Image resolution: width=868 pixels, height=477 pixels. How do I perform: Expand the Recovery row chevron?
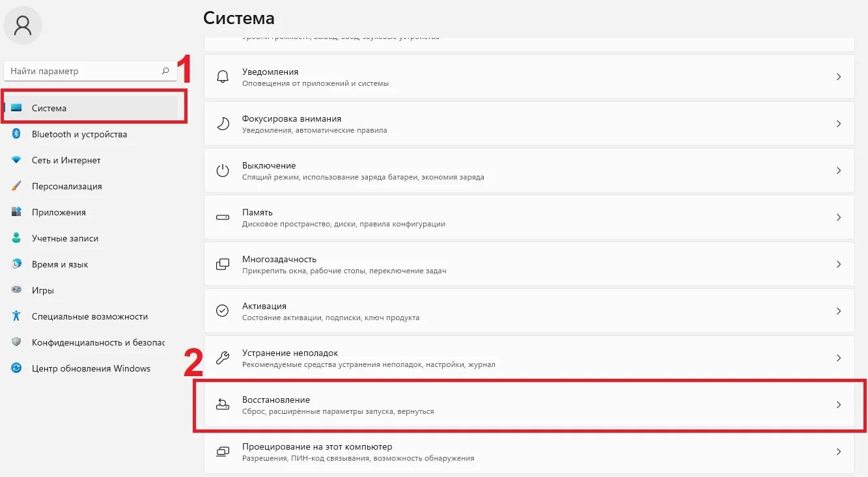[x=839, y=405]
